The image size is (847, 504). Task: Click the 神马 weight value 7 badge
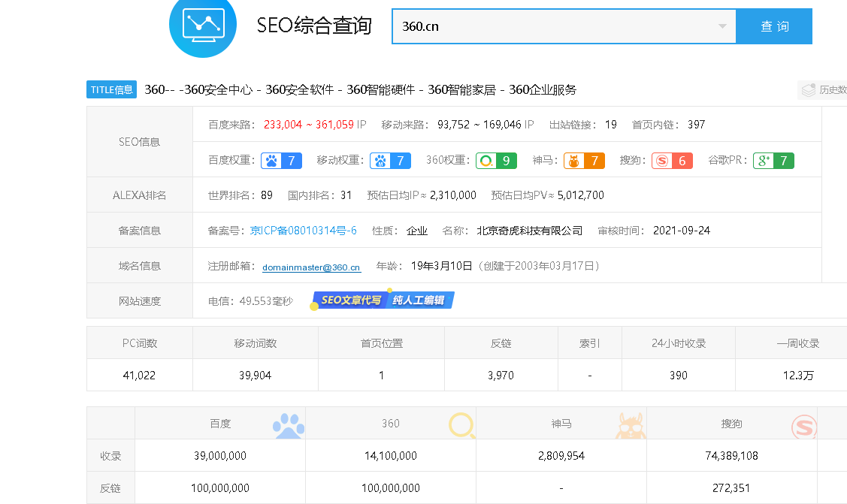(594, 161)
